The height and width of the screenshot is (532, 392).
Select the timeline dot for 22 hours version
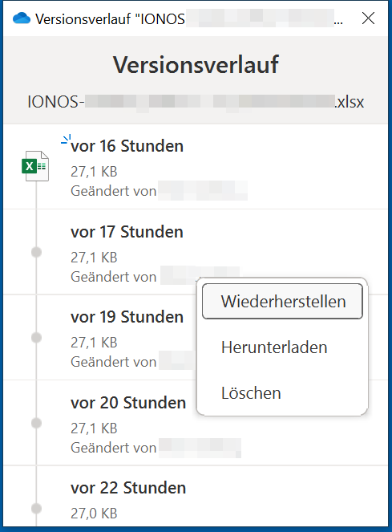click(36, 509)
